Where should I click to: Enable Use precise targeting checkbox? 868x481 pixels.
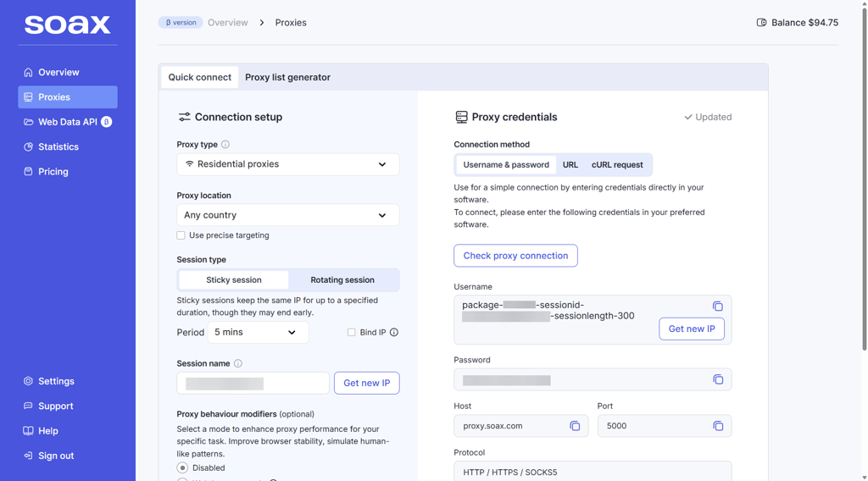(181, 235)
